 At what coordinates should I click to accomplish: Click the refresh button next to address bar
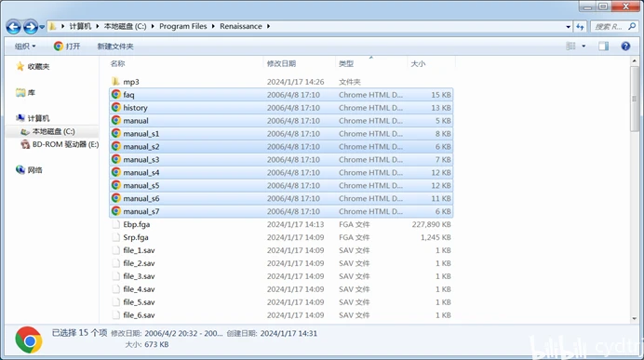[580, 27]
